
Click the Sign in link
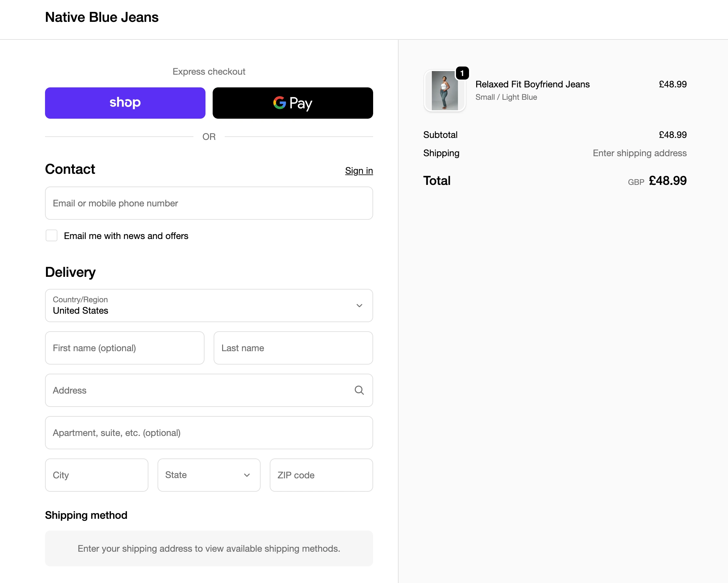coord(358,171)
